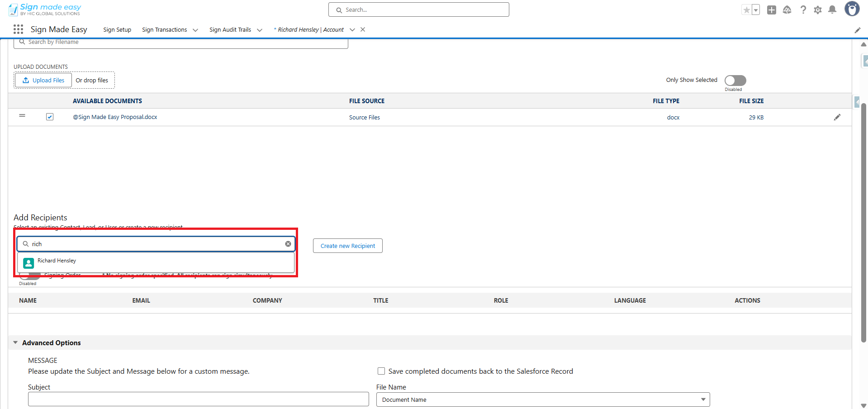Click the Subject text field

click(199, 399)
